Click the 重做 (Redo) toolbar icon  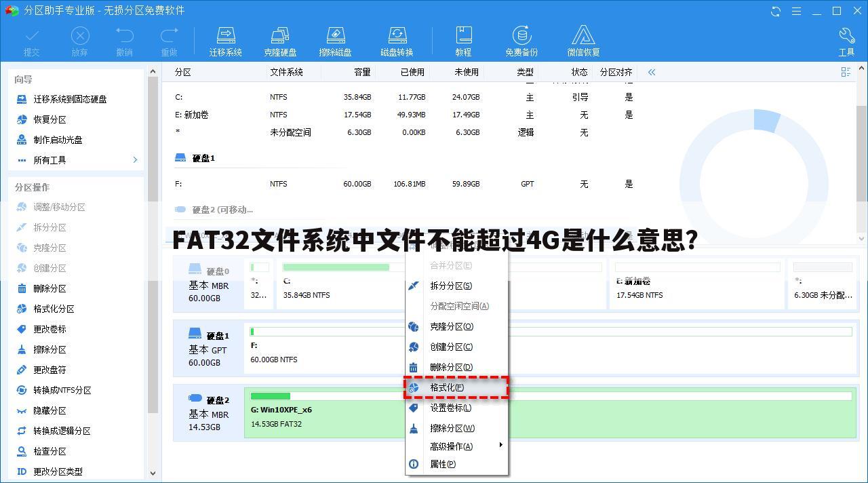coord(169,42)
